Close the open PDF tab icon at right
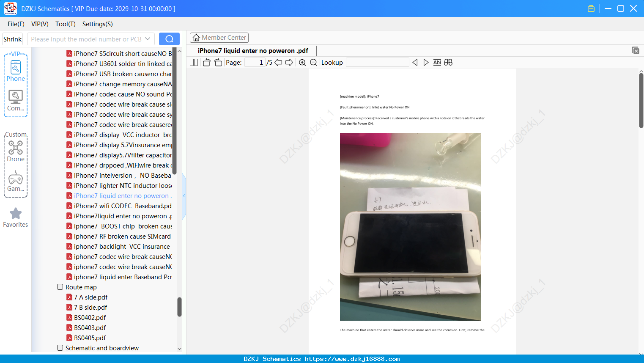 (x=635, y=50)
